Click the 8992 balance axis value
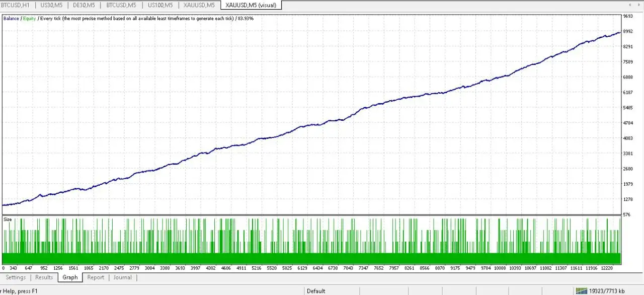This screenshot has width=644, height=295. pos(628,32)
